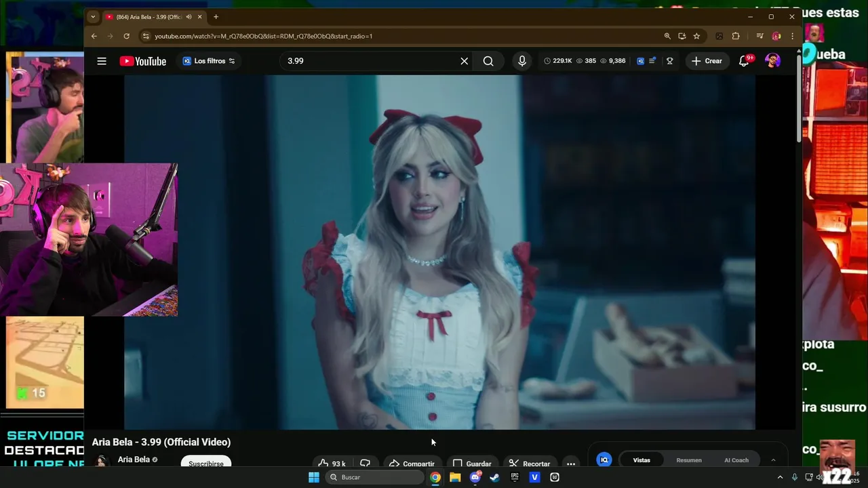868x488 pixels.
Task: Click the 229.1K clock stat
Action: [x=558, y=61]
